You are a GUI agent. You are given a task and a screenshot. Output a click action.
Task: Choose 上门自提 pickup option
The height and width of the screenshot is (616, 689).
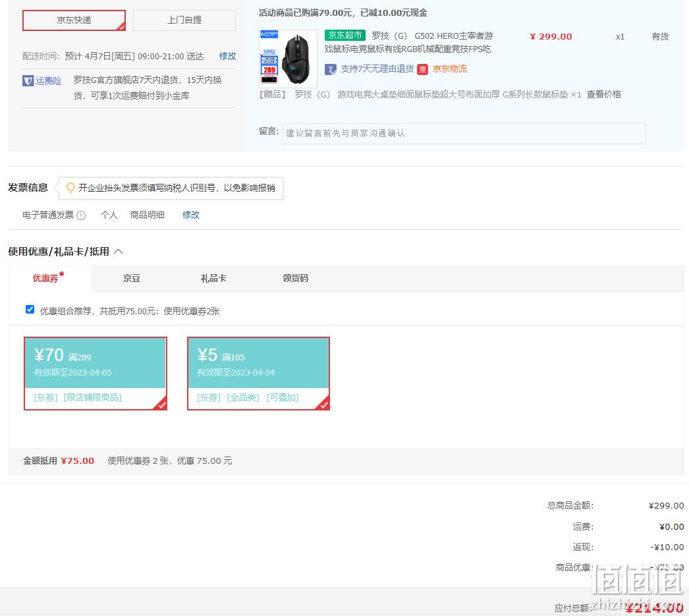[184, 20]
